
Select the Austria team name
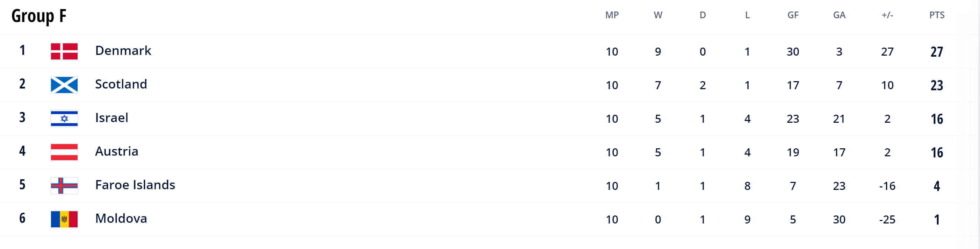[x=116, y=151]
